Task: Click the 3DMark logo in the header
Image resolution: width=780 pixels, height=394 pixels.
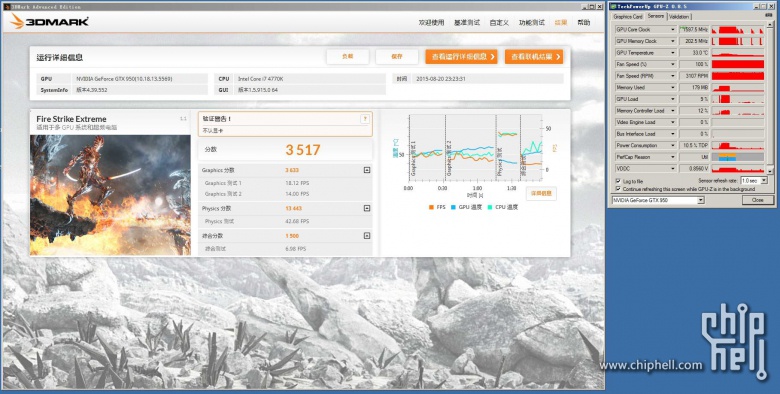Action: (49, 21)
